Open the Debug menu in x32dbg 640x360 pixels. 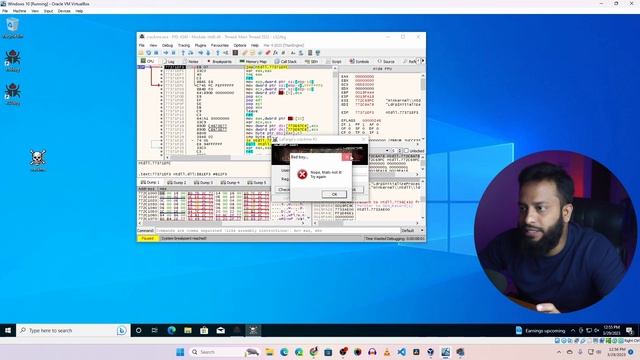(167, 45)
